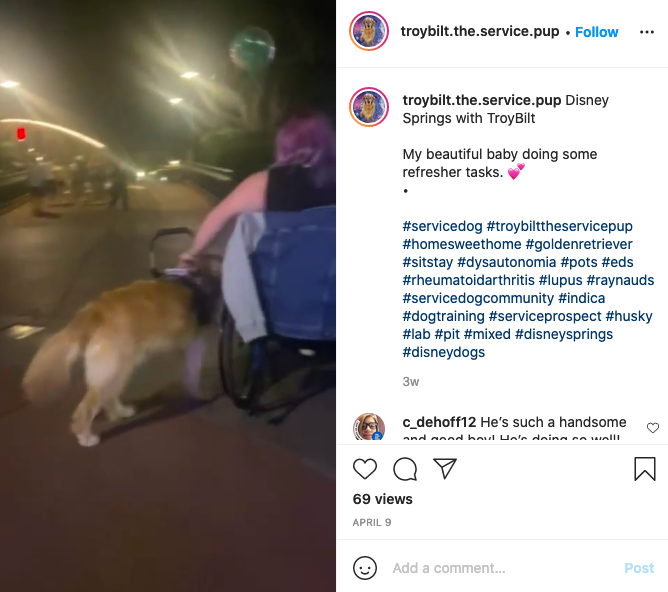Open emoji picker smiley icon

click(x=365, y=568)
